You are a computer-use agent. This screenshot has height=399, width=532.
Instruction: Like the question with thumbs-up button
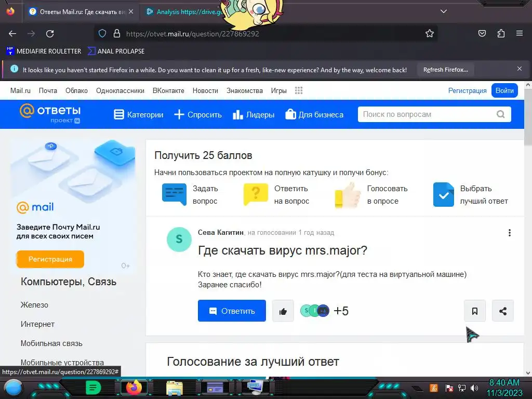click(x=283, y=311)
